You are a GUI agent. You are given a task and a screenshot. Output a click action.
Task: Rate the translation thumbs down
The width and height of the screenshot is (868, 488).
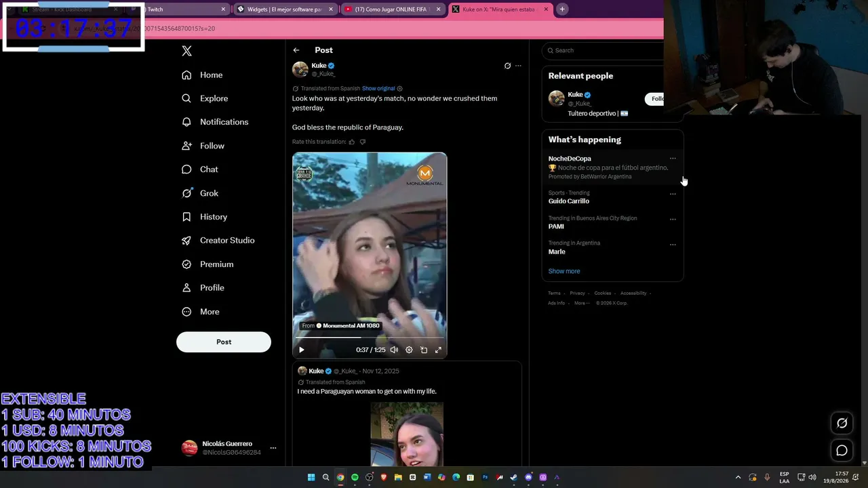[x=363, y=142]
